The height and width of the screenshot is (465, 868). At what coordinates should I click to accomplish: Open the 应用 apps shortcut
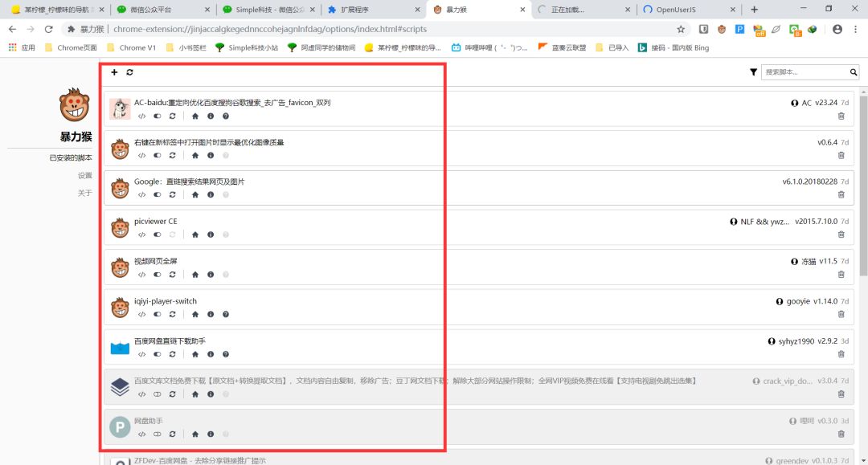[x=23, y=47]
